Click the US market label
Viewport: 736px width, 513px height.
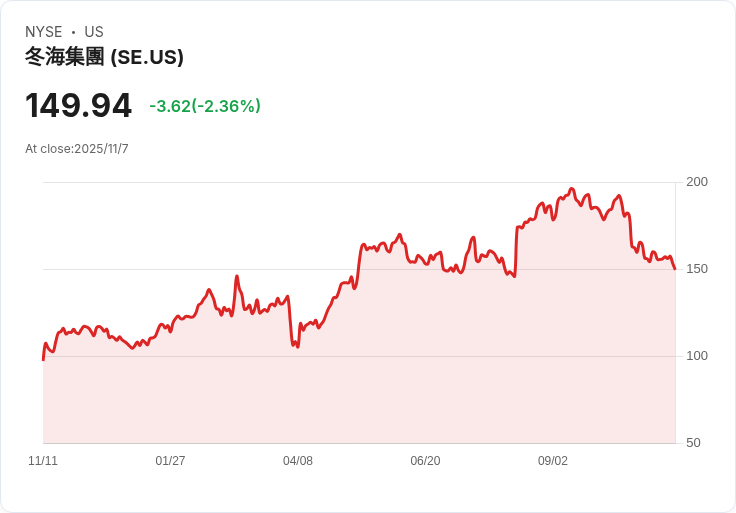pos(94,32)
